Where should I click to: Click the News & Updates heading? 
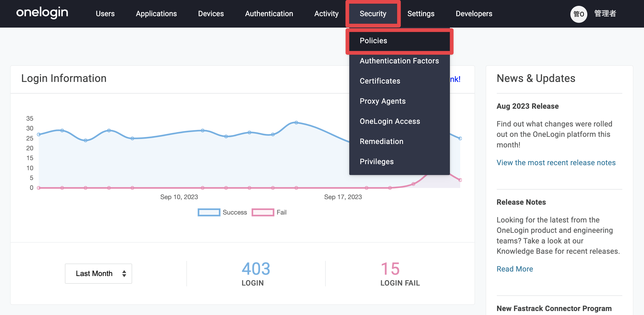point(536,78)
